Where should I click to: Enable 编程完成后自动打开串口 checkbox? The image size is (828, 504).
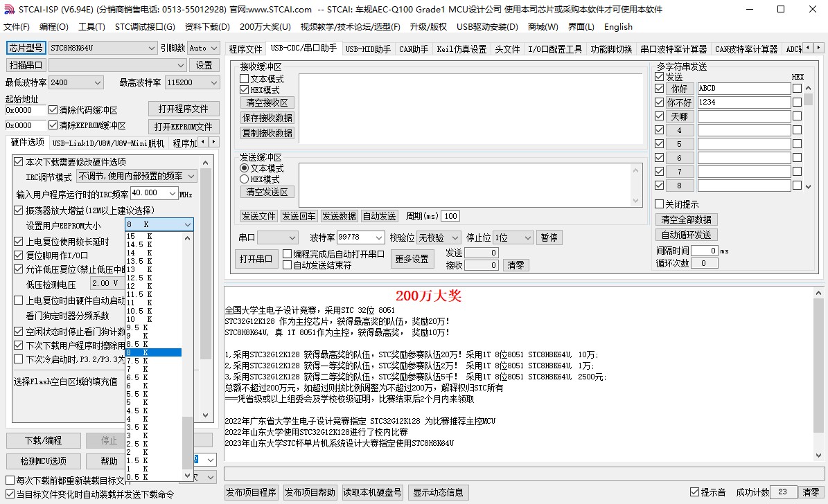(x=288, y=254)
